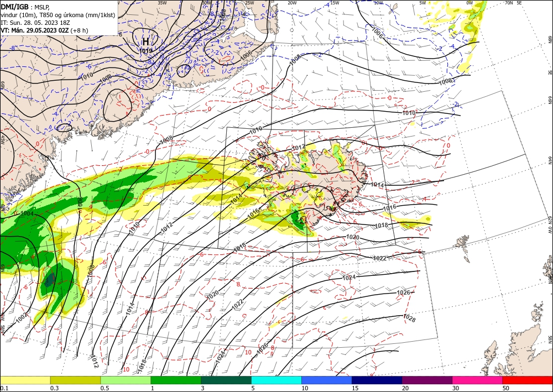Click the cyan 5–10 legend swatch
The height and width of the screenshot is (392, 553).
[276, 380]
